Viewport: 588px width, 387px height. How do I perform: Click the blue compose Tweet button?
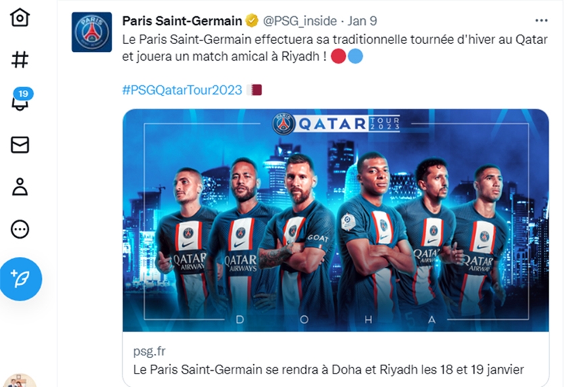pos(21,279)
